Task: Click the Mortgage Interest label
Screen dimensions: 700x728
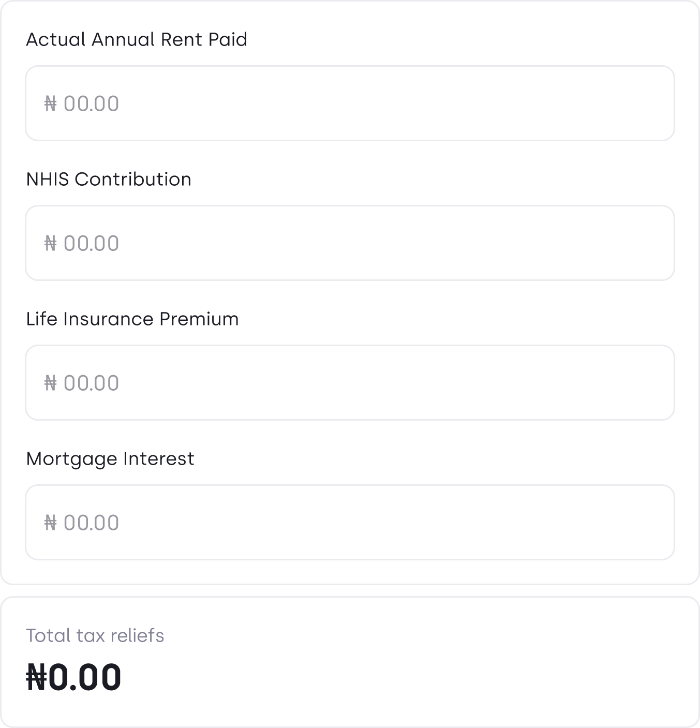Action: (110, 459)
